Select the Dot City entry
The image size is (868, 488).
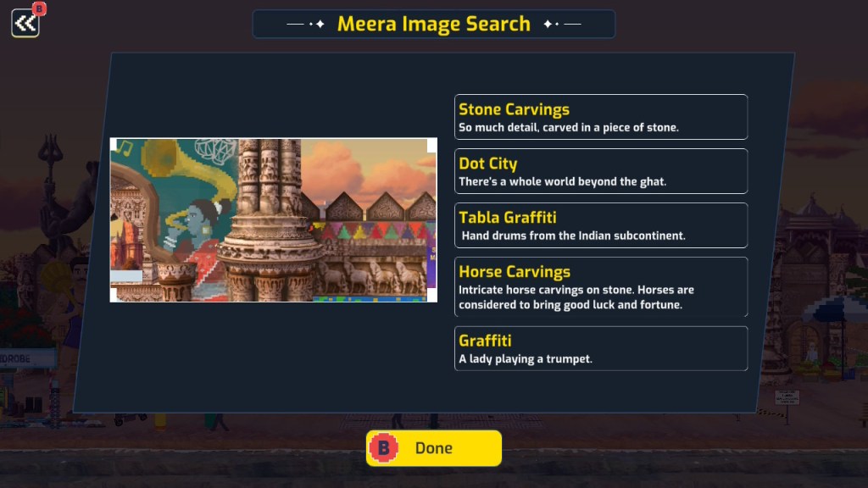601,171
